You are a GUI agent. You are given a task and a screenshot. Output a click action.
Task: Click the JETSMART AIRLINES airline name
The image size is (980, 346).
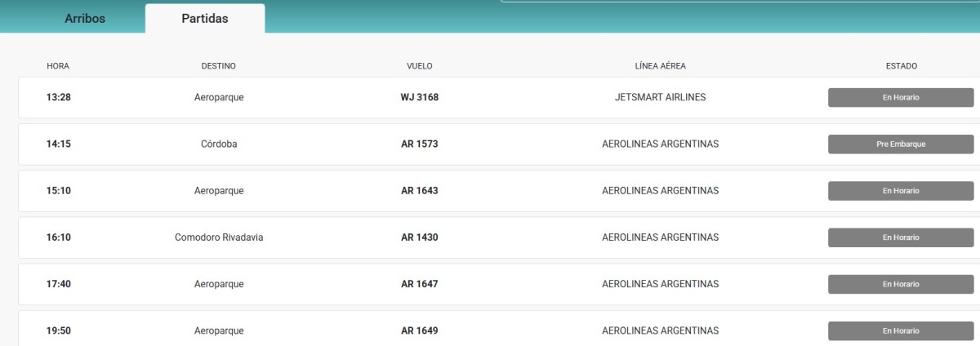click(660, 97)
